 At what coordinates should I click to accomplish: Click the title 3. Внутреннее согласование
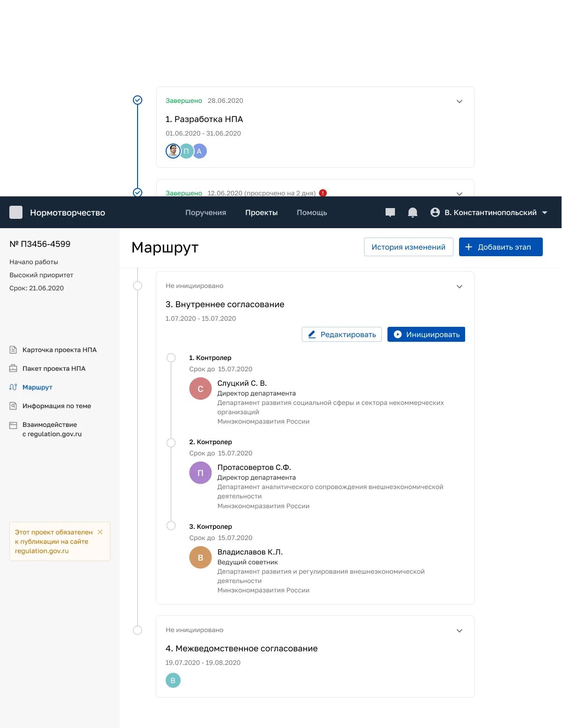225,304
